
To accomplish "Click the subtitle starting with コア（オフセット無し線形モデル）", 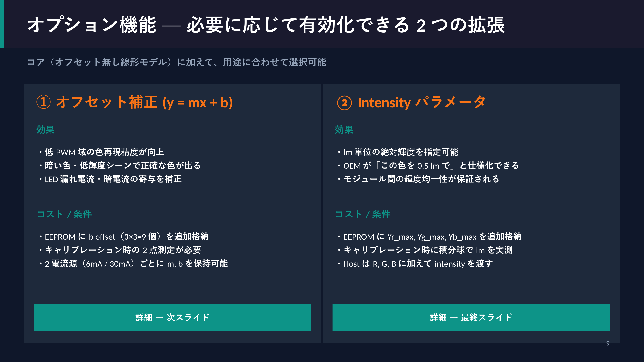I will 177,62.
